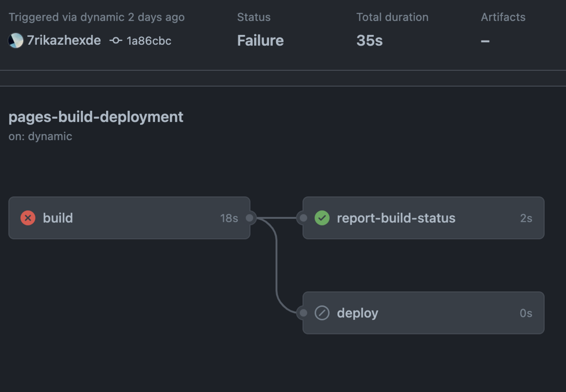Click the commit hash 1a86cbc link

point(149,41)
